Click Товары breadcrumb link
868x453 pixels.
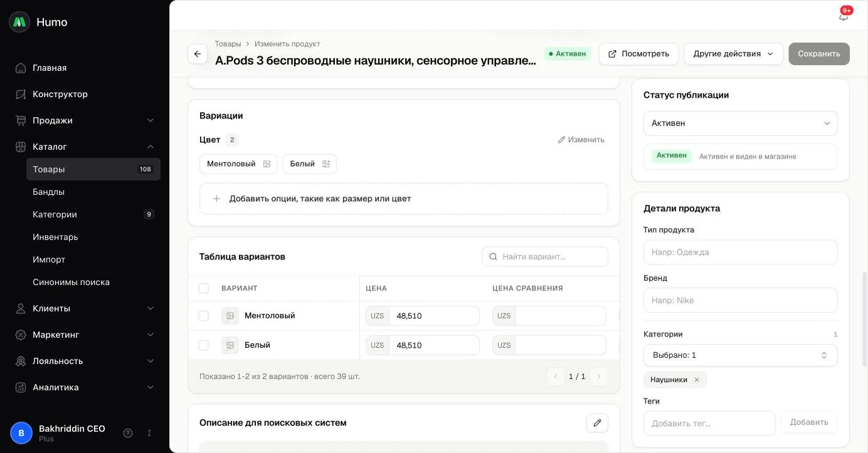coord(228,44)
